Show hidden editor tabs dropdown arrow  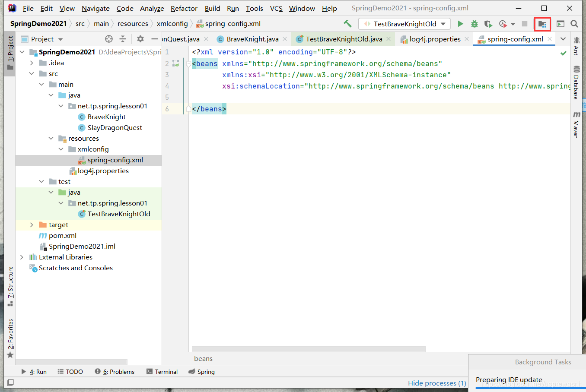click(x=563, y=39)
